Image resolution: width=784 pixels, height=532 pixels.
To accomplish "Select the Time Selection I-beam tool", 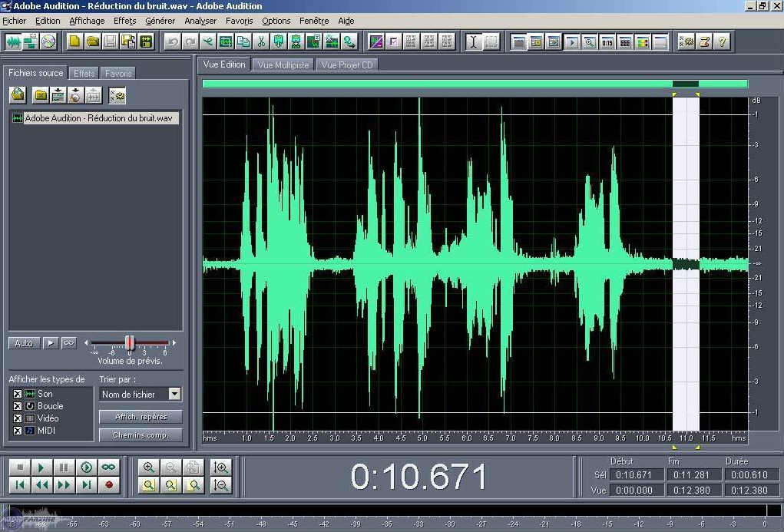I will point(473,41).
